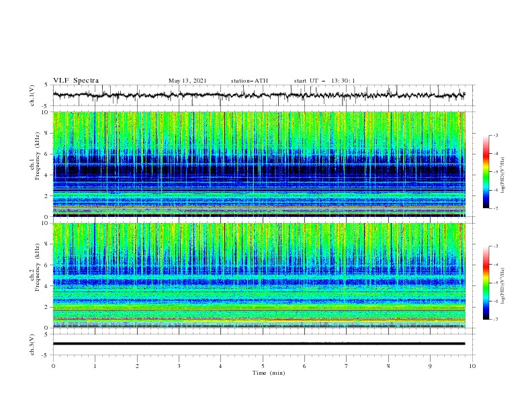Image resolution: width=532 pixels, height=411 pixels.
Task: Click the "1" label on the time axis
Action: 95,366
